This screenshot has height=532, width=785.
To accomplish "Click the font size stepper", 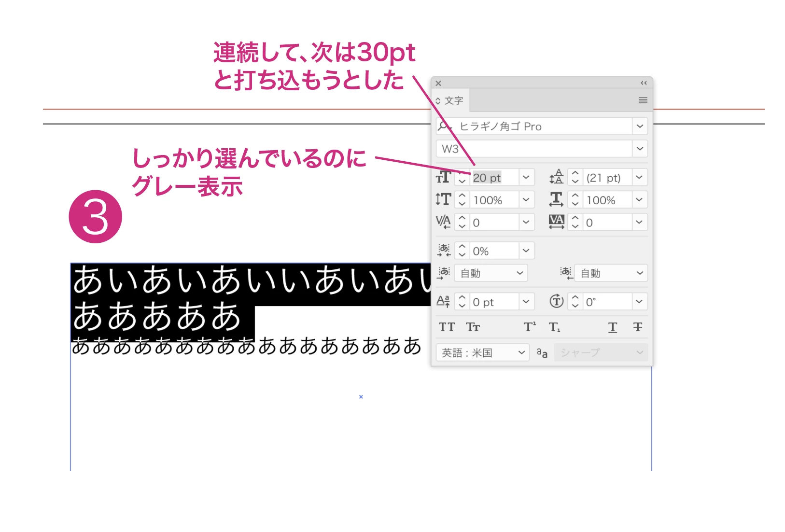I will (x=462, y=177).
